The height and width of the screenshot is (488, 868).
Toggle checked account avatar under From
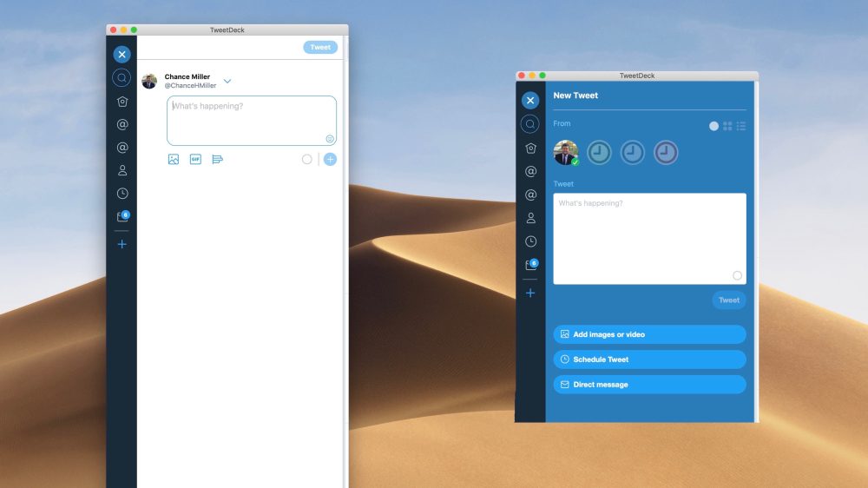[566, 152]
